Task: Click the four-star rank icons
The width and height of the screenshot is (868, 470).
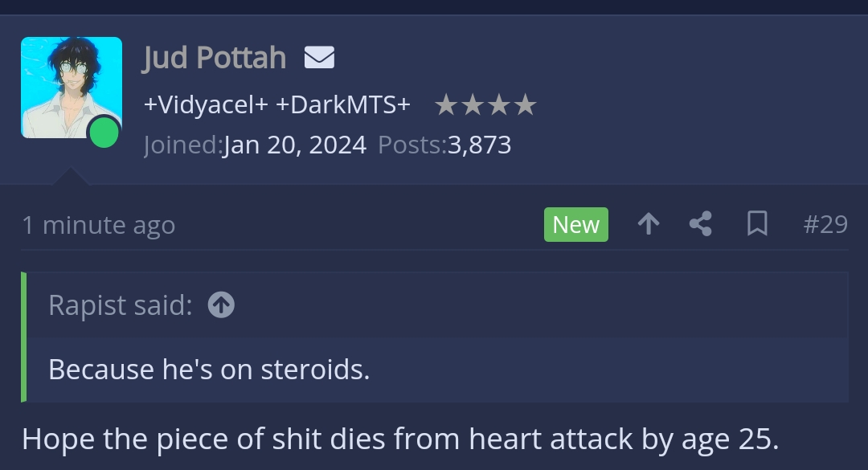Action: 485,105
